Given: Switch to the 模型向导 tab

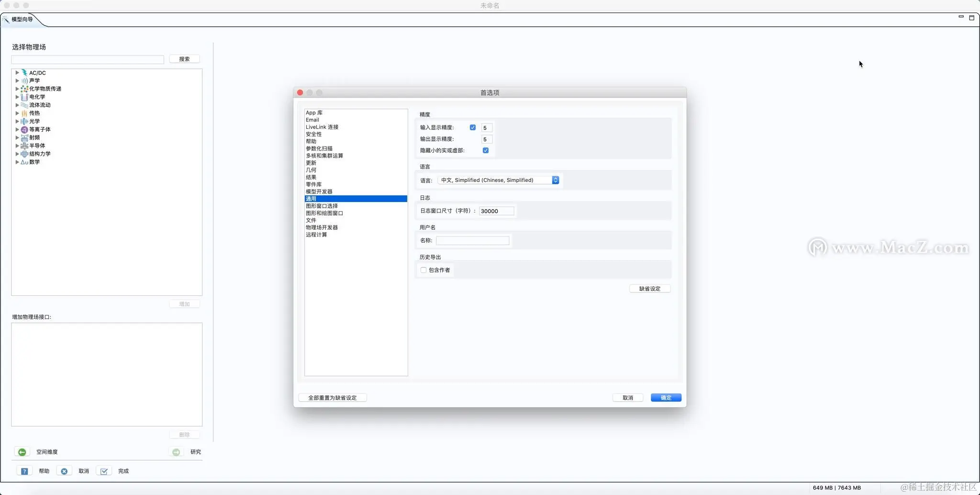Looking at the screenshot, I should click(x=21, y=19).
